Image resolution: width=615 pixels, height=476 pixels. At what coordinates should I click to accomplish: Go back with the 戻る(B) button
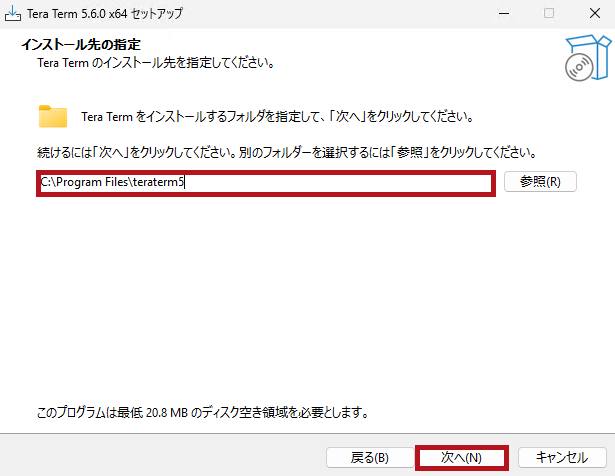click(369, 457)
